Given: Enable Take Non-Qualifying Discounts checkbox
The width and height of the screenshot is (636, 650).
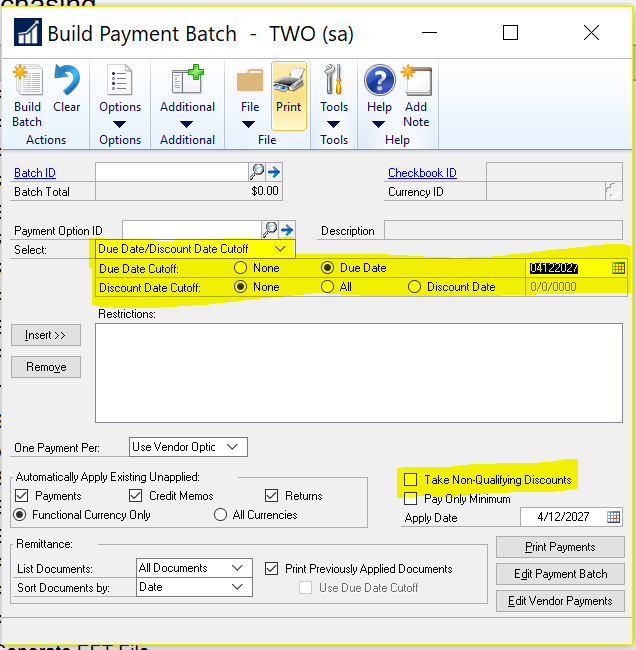Looking at the screenshot, I should [410, 480].
